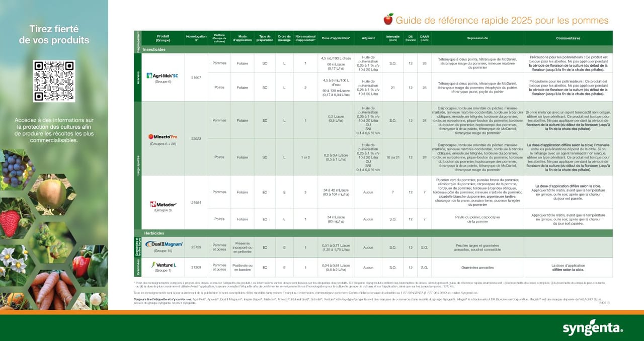Click the red apple icon beside the title
This screenshot has width=644, height=341.
(x=388, y=20)
